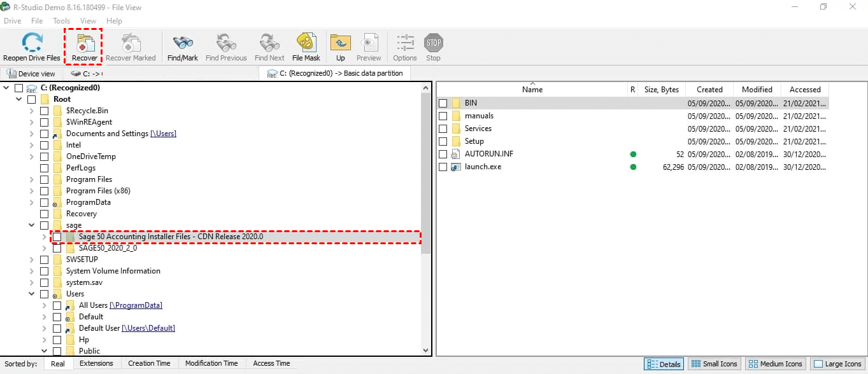Click the Recover toolbar icon
This screenshot has height=374, width=868.
tap(84, 43)
